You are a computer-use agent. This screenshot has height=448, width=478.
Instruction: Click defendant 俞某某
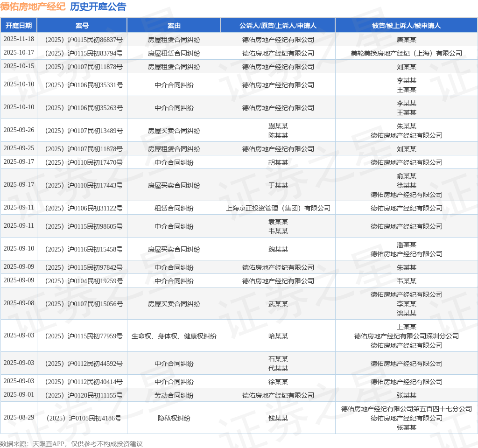407,176
